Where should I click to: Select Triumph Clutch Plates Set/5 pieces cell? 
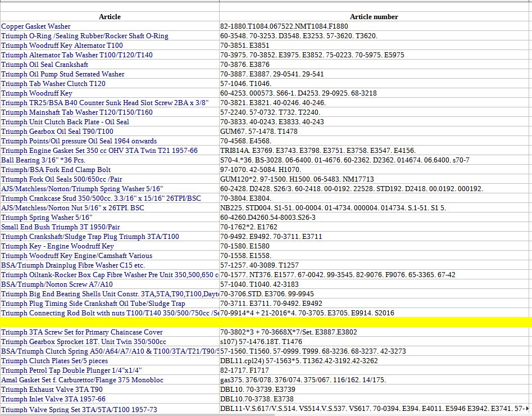point(110,360)
